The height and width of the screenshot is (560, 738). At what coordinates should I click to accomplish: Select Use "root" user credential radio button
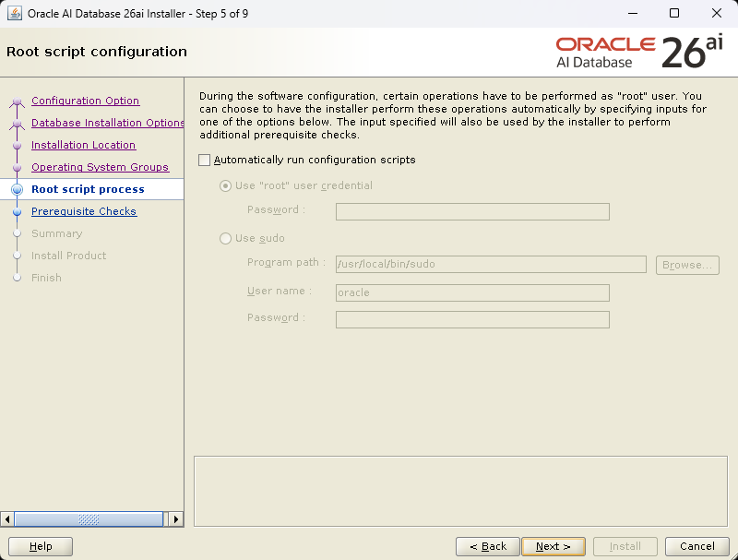point(225,185)
